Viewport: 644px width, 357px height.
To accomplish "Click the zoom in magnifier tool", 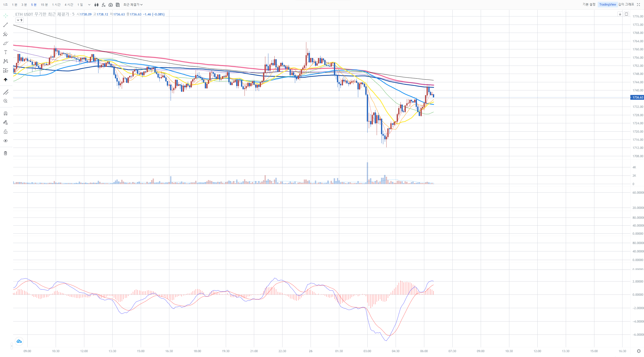I will click(x=6, y=101).
